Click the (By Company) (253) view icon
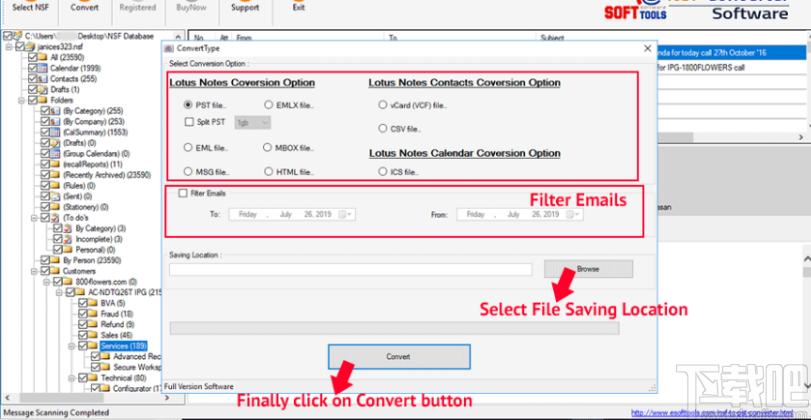Viewport: 811px width, 420px height. 56,122
